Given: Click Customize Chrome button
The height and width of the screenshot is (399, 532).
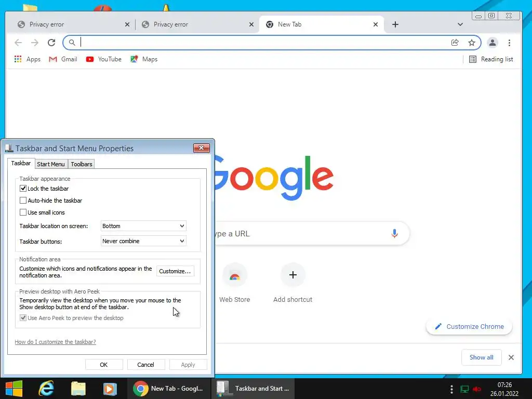Looking at the screenshot, I should pyautogui.click(x=469, y=326).
